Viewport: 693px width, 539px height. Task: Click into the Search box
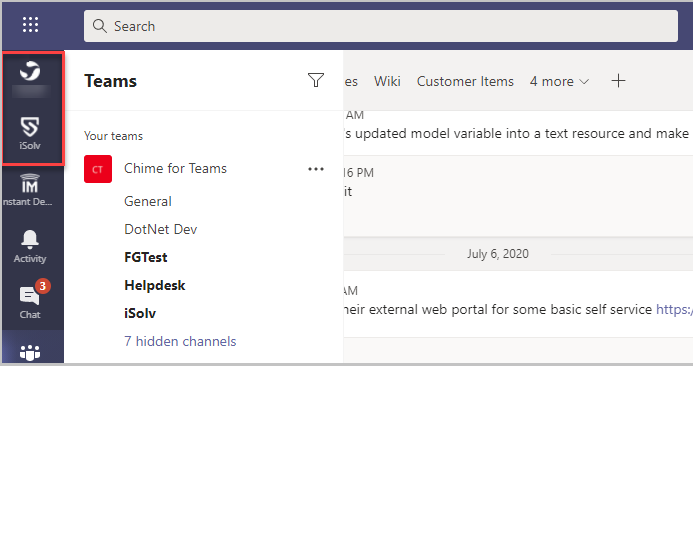click(381, 26)
